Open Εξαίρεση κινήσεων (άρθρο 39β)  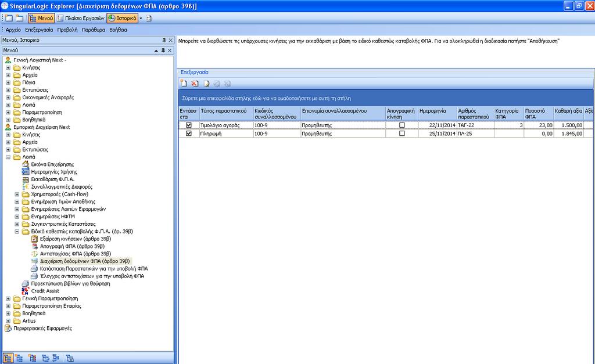click(76, 239)
